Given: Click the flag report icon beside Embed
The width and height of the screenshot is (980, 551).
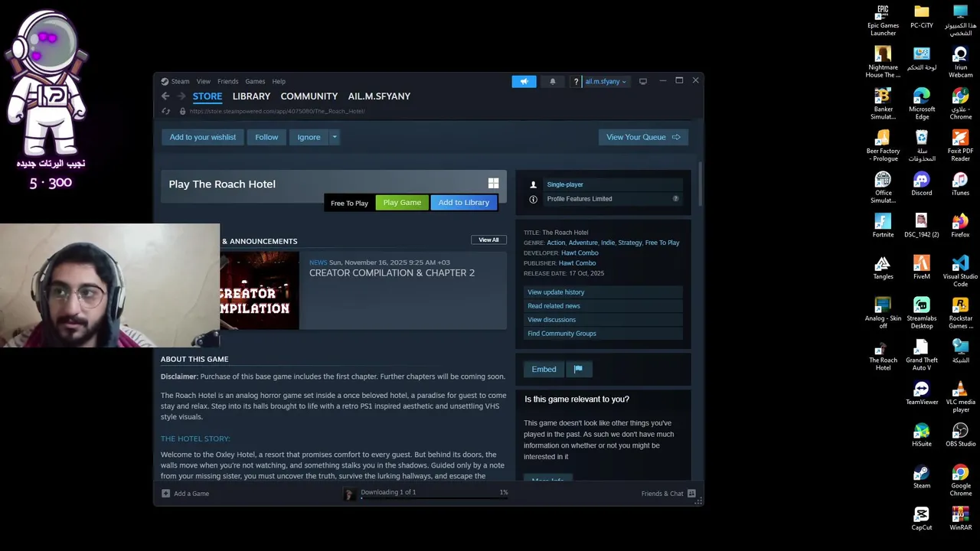Looking at the screenshot, I should [x=578, y=369].
